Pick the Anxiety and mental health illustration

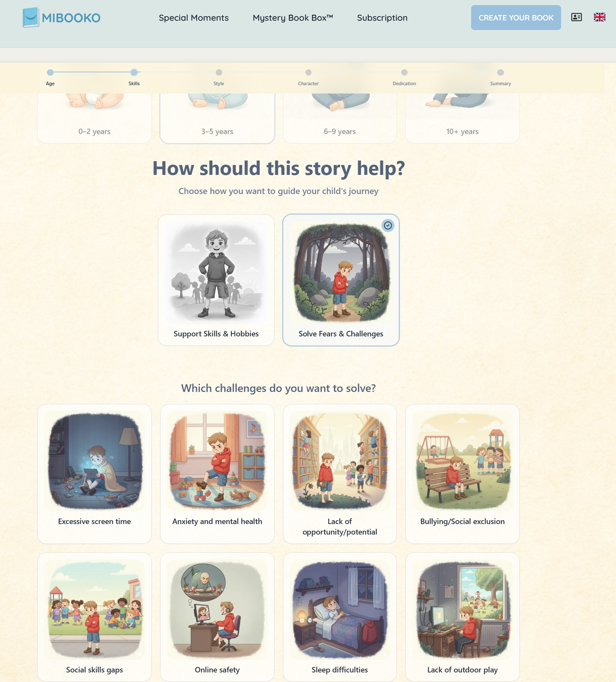[217, 461]
